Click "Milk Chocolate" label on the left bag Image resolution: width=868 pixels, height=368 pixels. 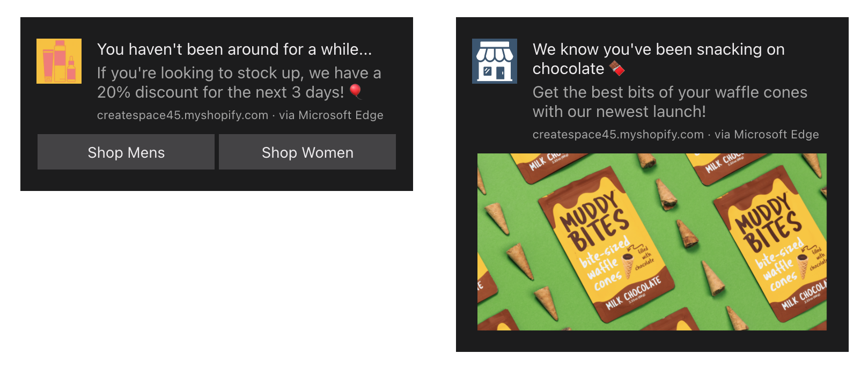pos(633,293)
